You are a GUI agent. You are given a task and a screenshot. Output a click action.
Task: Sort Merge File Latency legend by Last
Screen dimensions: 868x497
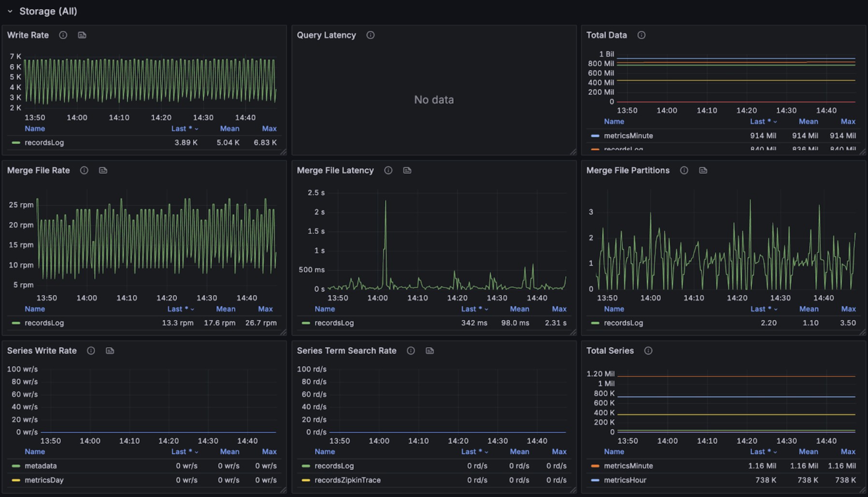(469, 309)
